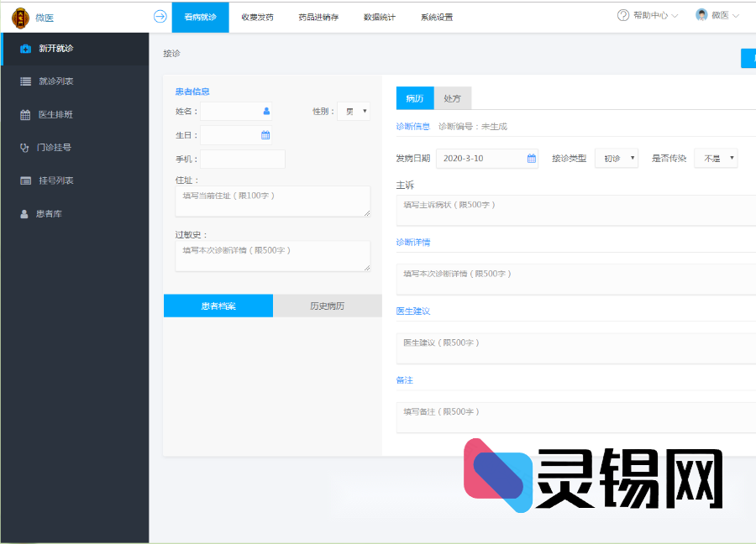Switch to the 处方 tab
This screenshot has width=756, height=544.
pos(453,98)
